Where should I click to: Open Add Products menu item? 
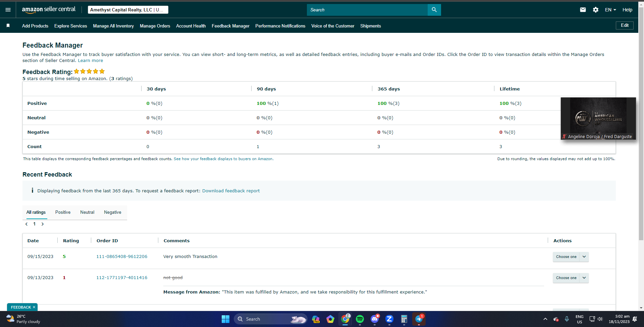[35, 26]
